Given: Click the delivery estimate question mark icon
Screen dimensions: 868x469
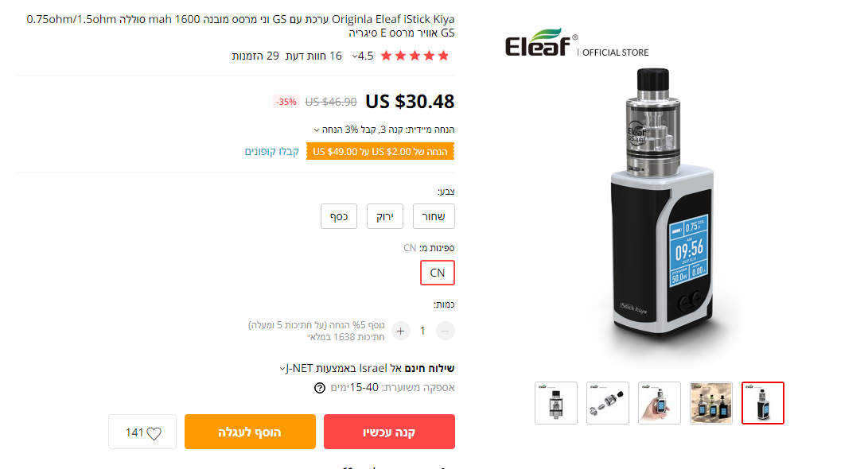Looking at the screenshot, I should click(319, 388).
